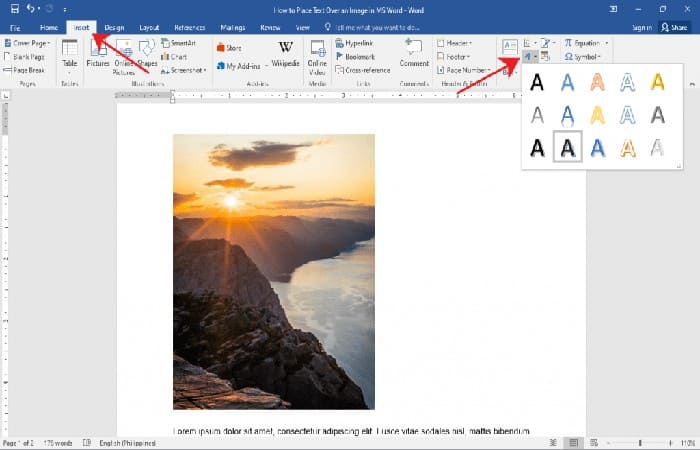Click the Online Video icon
Viewport: 700px width, 450px height.
pyautogui.click(x=318, y=54)
